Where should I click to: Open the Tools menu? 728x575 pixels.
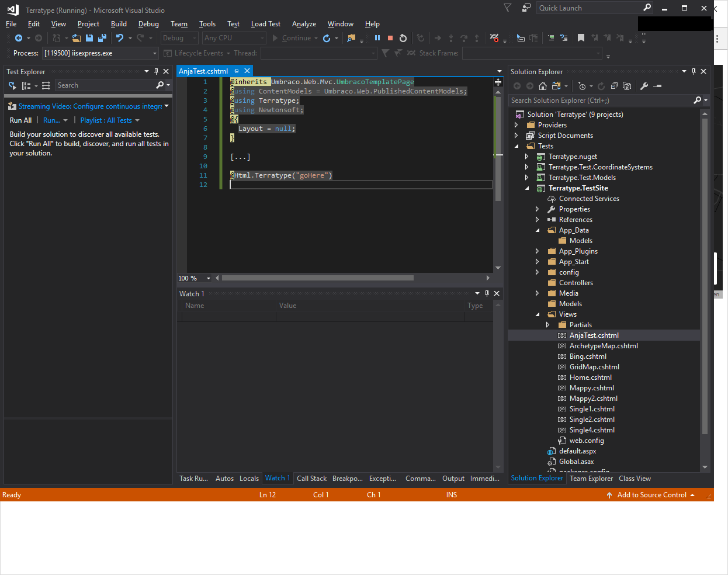pos(207,24)
